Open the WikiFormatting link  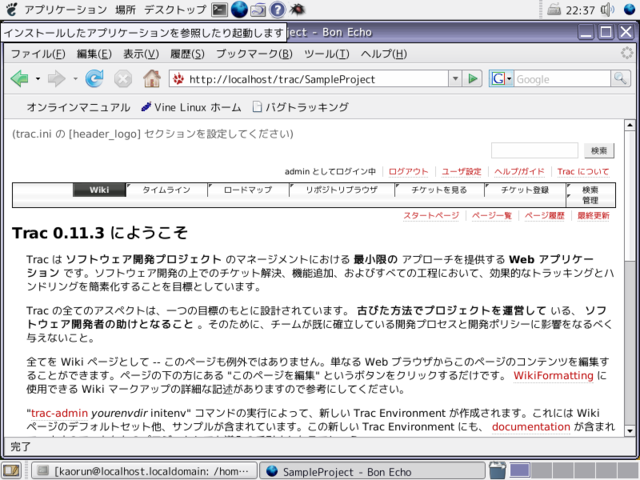[x=553, y=376]
